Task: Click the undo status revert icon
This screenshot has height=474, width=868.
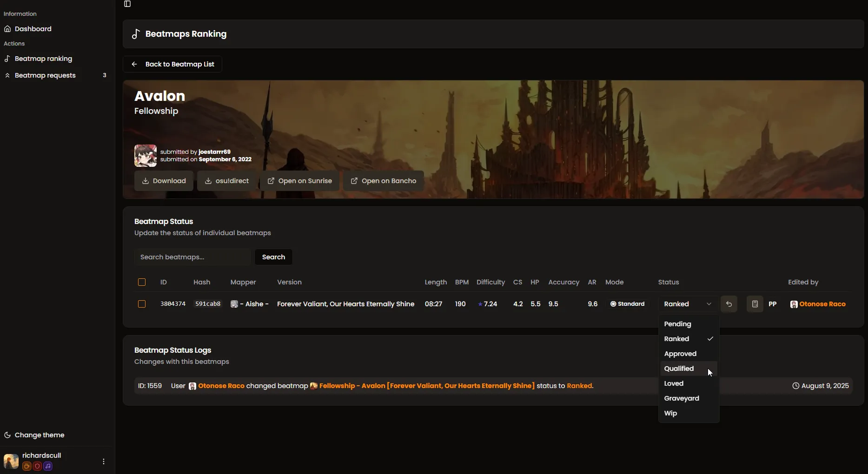Action: (x=729, y=304)
